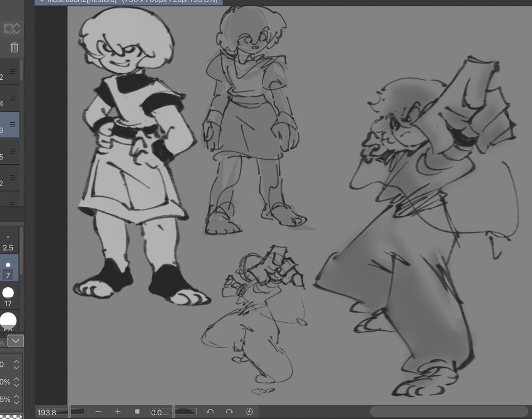The image size is (532, 419).
Task: Click the trash can delete layer icon
Action: 14,47
